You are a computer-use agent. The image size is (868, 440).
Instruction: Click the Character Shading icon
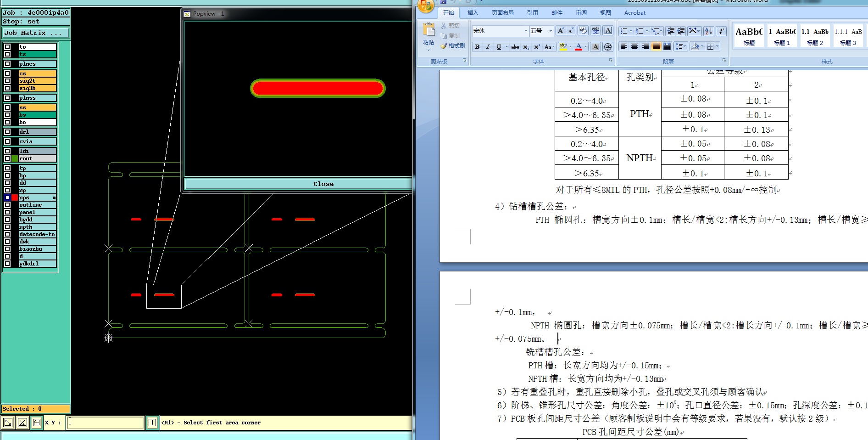[x=595, y=47]
